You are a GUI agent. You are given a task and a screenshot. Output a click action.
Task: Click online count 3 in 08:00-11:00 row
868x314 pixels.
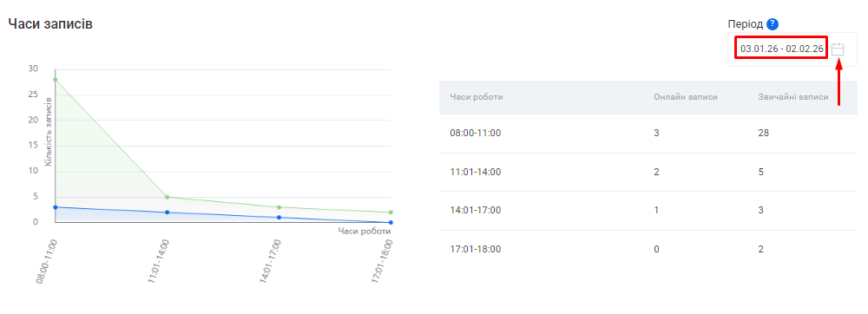(656, 134)
